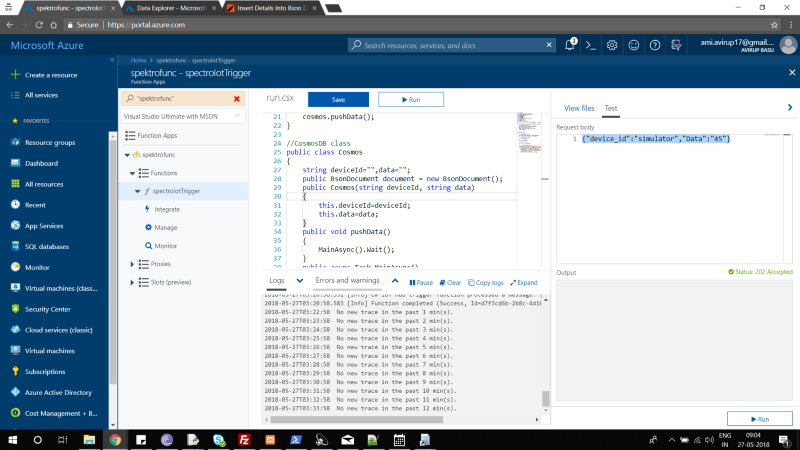The image size is (800, 450).
Task: Clear the top search box
Action: (549, 45)
